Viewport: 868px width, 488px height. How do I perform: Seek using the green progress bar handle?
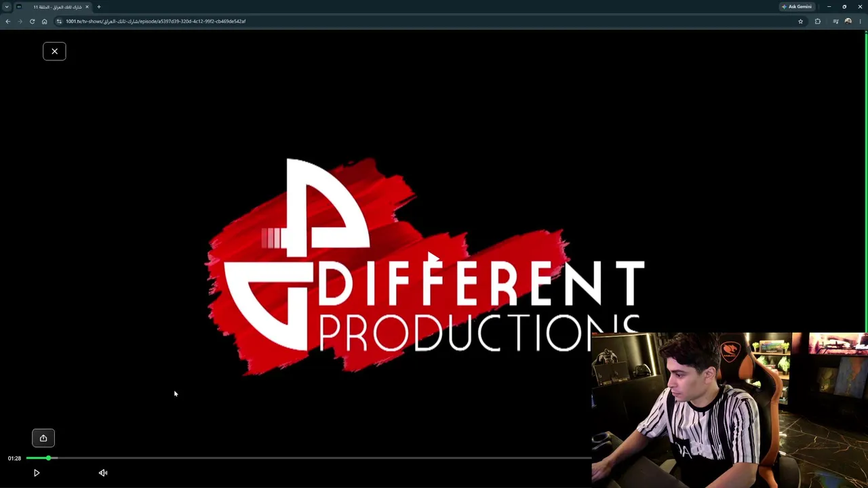pyautogui.click(x=49, y=458)
